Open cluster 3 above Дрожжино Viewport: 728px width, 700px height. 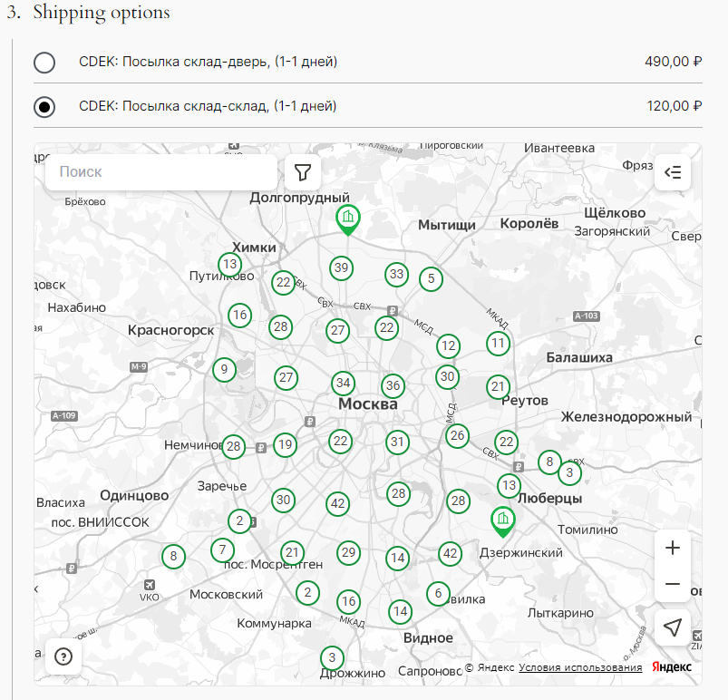tap(332, 657)
